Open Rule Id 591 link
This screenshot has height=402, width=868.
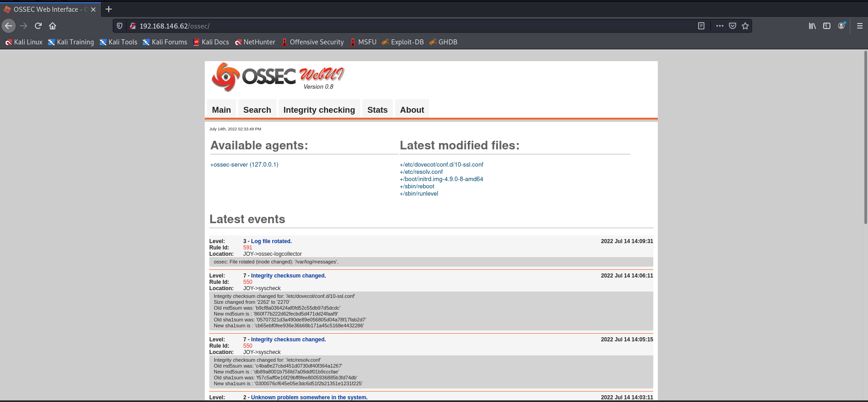tap(248, 248)
